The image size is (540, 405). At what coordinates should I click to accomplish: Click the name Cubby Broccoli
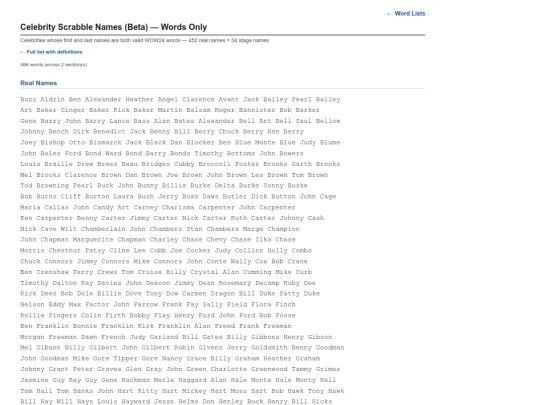pyautogui.click(x=202, y=164)
